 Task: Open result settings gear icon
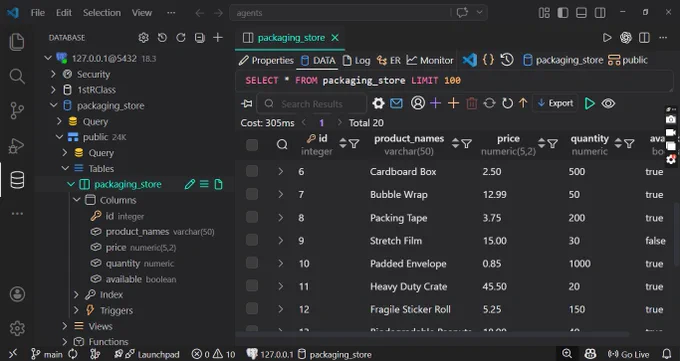(x=378, y=103)
